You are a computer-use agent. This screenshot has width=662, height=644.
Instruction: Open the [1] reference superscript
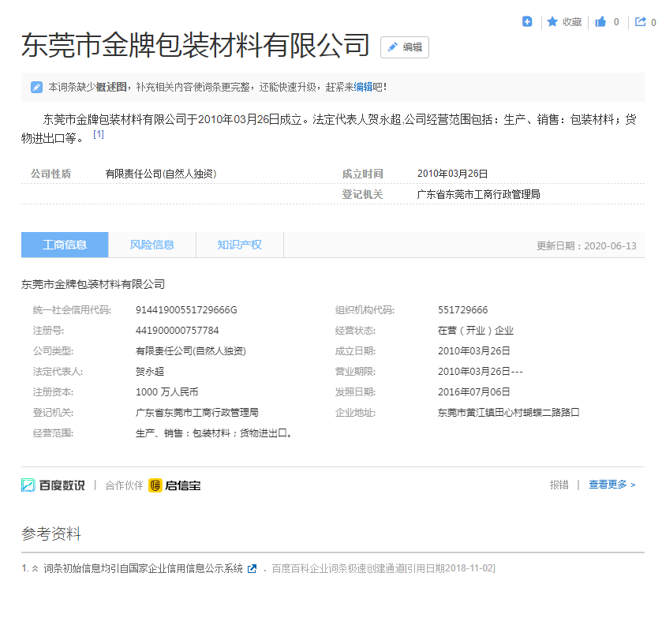coord(99,134)
